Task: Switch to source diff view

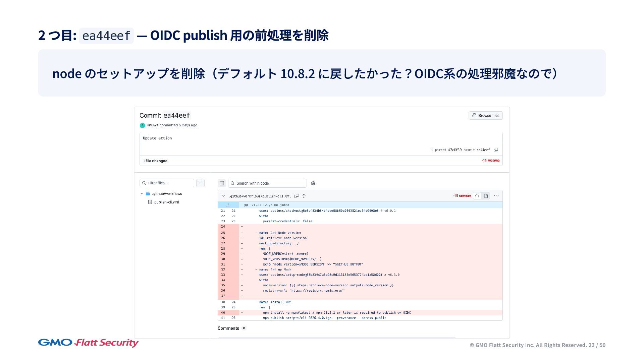Action: tap(477, 196)
